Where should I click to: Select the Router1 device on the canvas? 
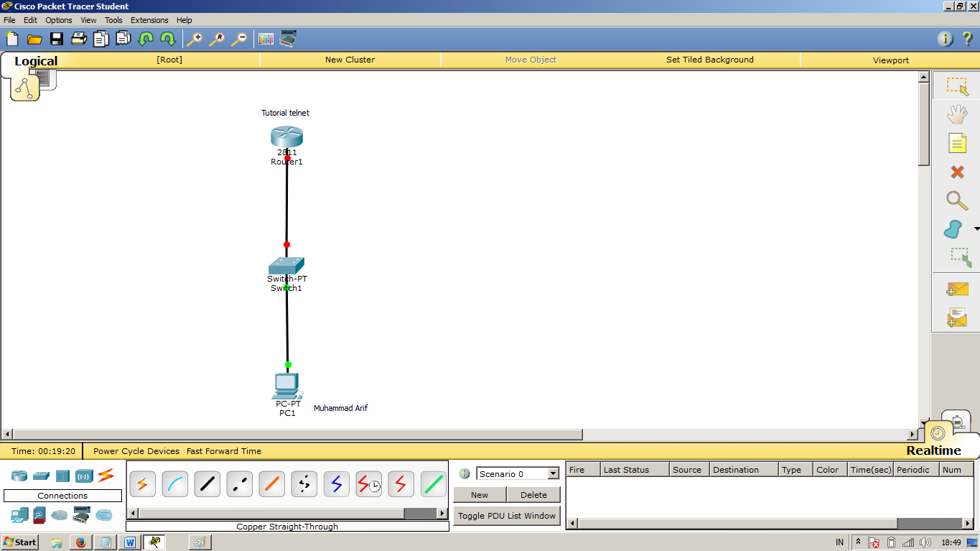pos(286,136)
